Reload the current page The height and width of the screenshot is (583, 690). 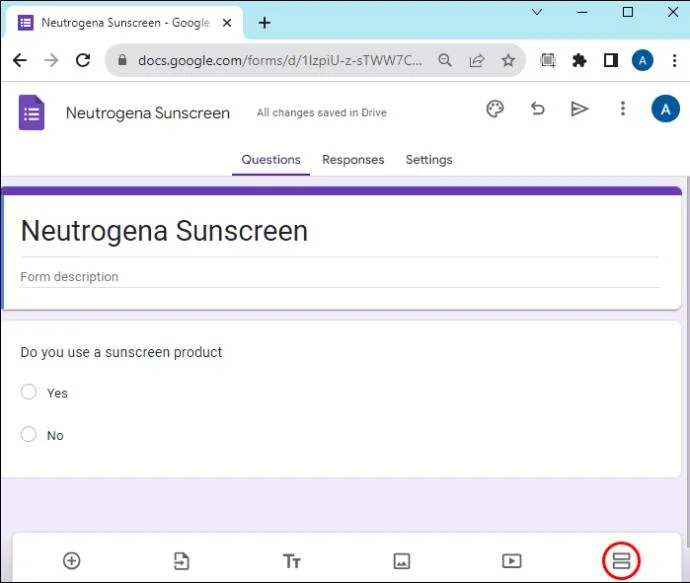point(83,60)
